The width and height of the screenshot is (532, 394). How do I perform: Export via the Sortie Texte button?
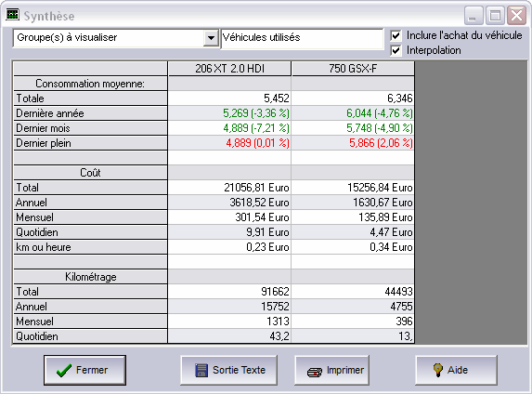[x=228, y=370]
